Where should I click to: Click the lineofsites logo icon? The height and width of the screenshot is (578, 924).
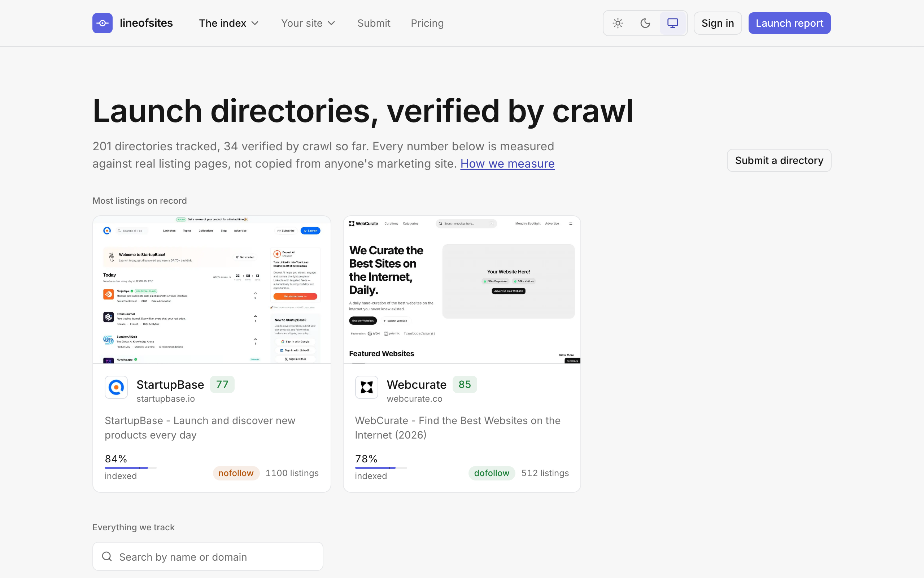click(x=103, y=23)
